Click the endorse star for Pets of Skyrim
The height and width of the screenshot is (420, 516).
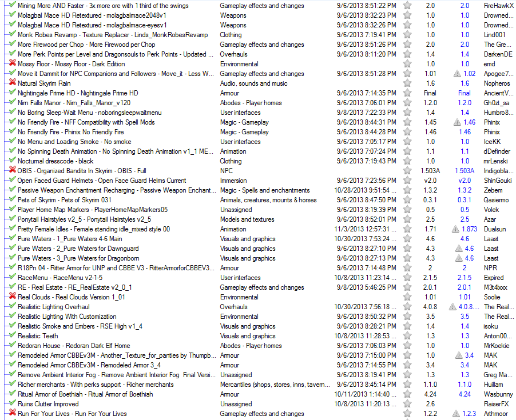pyautogui.click(x=407, y=200)
